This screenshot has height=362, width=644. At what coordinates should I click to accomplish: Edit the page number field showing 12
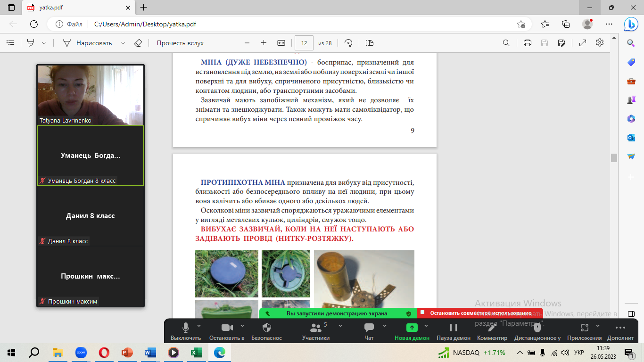click(x=304, y=43)
